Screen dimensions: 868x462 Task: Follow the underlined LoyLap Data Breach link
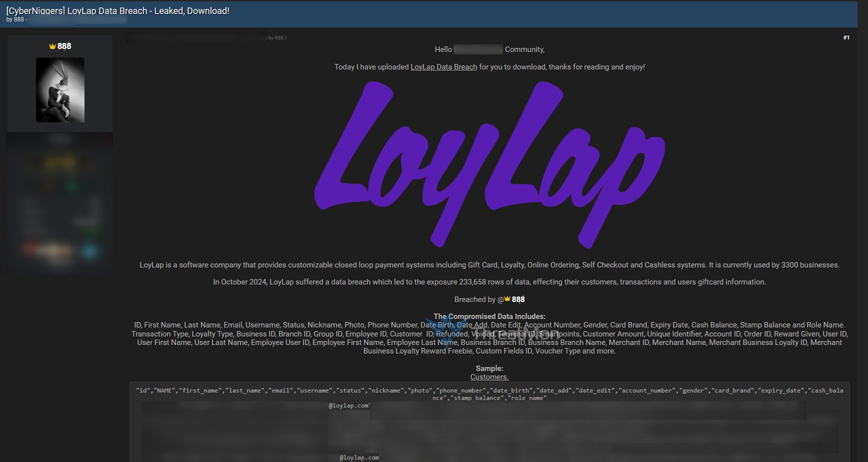click(x=443, y=67)
